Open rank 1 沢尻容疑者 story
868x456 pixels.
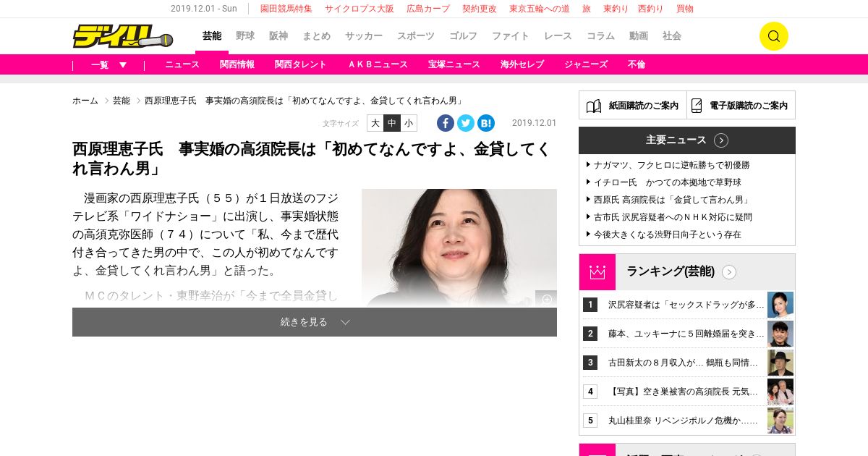(686, 305)
